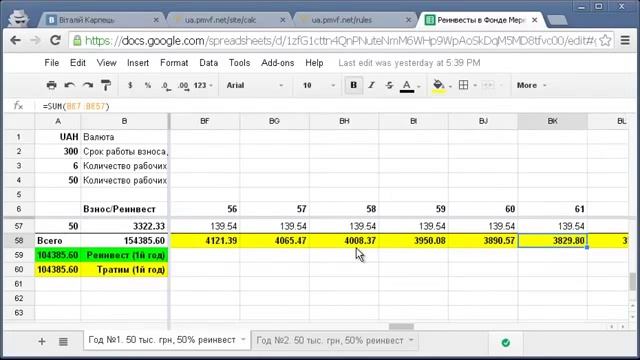Open Chrome hamburger menu
This screenshot has height=360, width=640.
pos(625,40)
